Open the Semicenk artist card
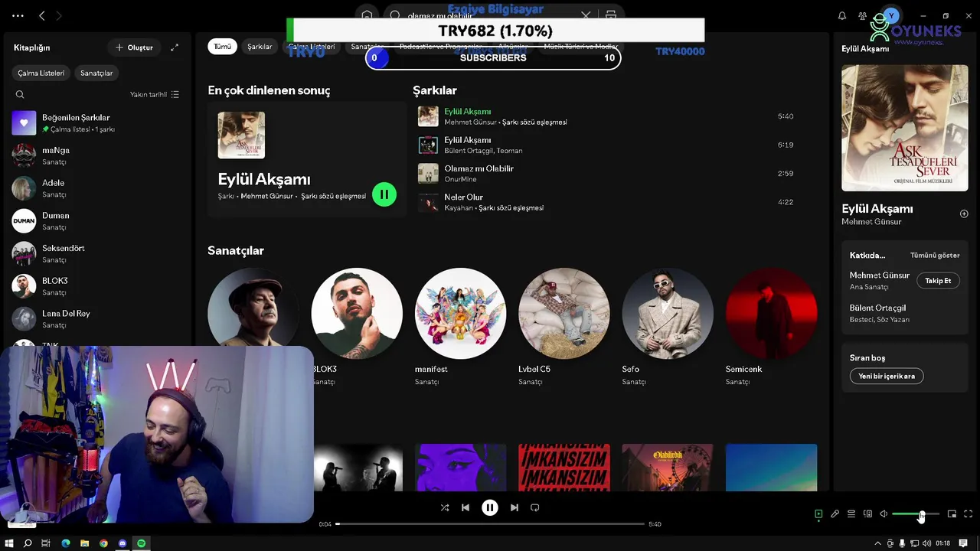980x551 pixels. pos(771,328)
